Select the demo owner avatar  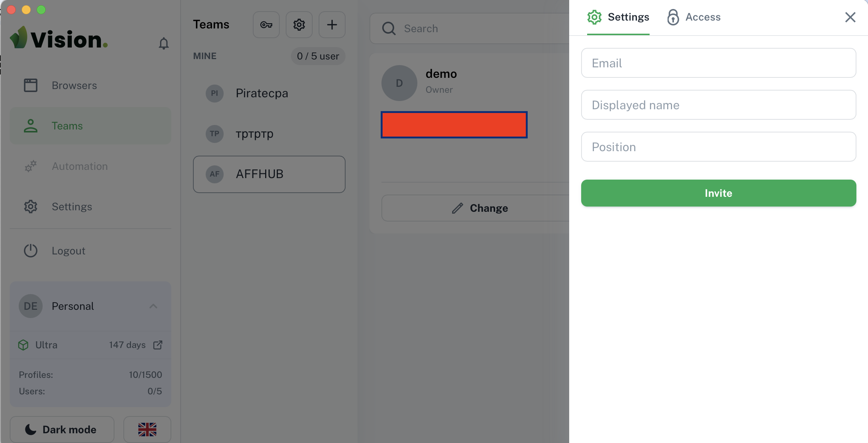399,83
